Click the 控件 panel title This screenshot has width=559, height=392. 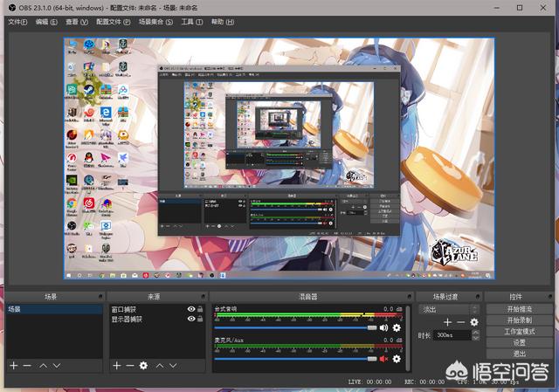pos(515,297)
